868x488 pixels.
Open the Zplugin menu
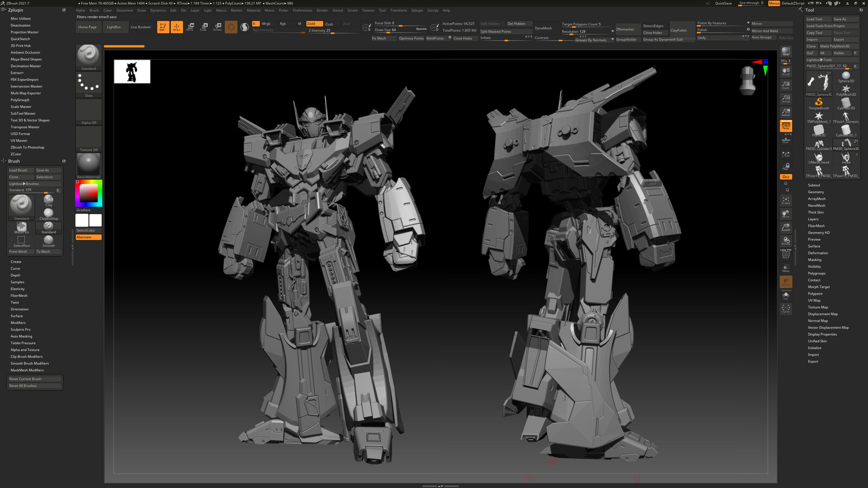[x=417, y=10]
